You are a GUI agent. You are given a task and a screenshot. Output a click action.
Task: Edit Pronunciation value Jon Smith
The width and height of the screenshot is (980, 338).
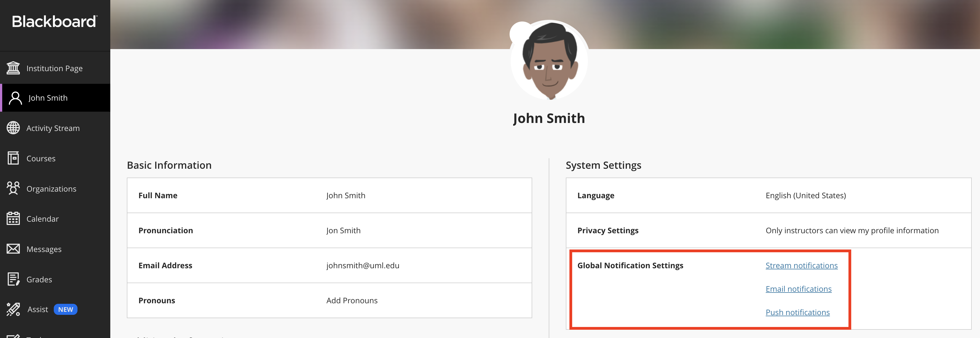pyautogui.click(x=343, y=230)
